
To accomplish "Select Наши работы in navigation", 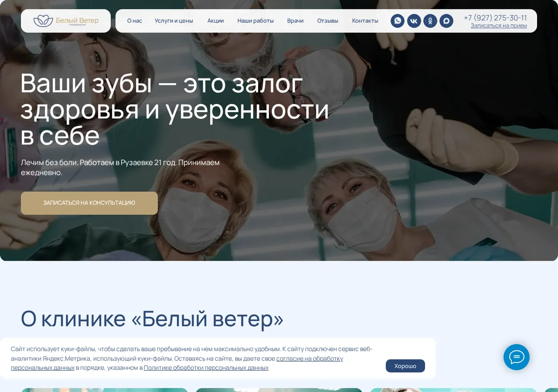I will click(x=256, y=21).
